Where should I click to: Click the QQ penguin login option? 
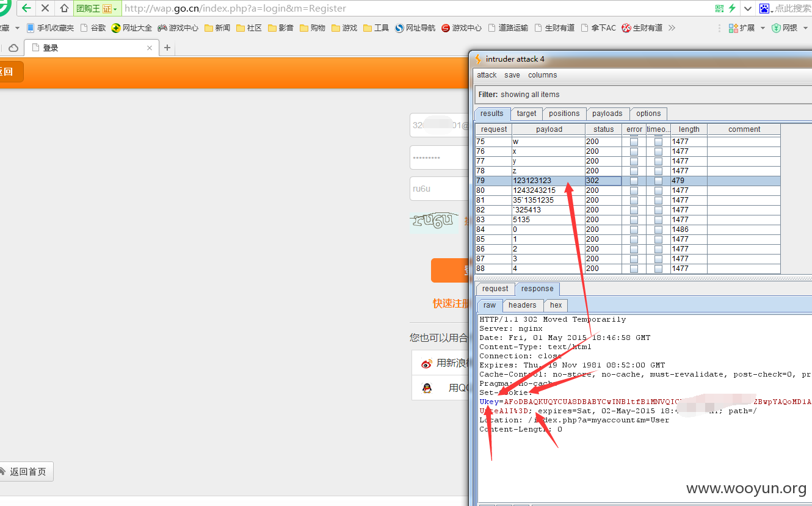[427, 388]
